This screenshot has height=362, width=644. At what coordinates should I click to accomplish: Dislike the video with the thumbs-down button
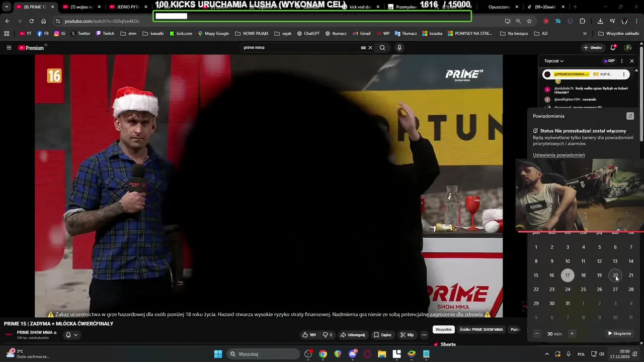[328, 335]
